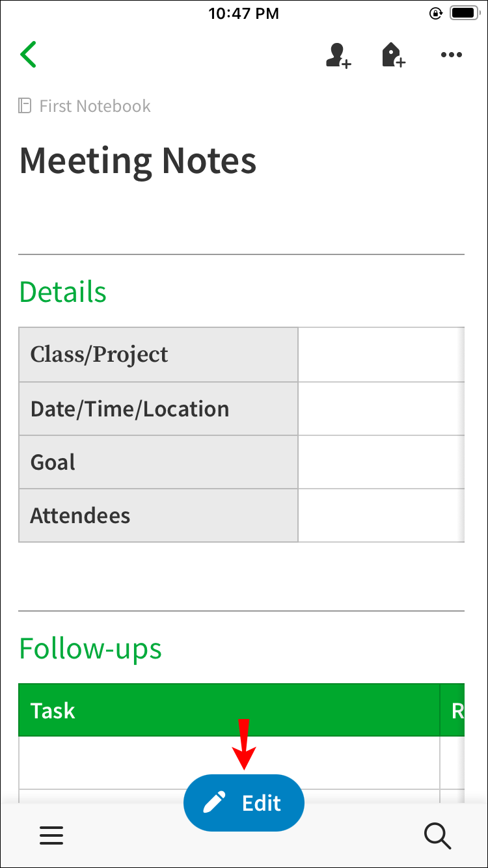Screen dimensions: 488x868
Task: Tap the battery indicator in status bar
Action: point(465,13)
